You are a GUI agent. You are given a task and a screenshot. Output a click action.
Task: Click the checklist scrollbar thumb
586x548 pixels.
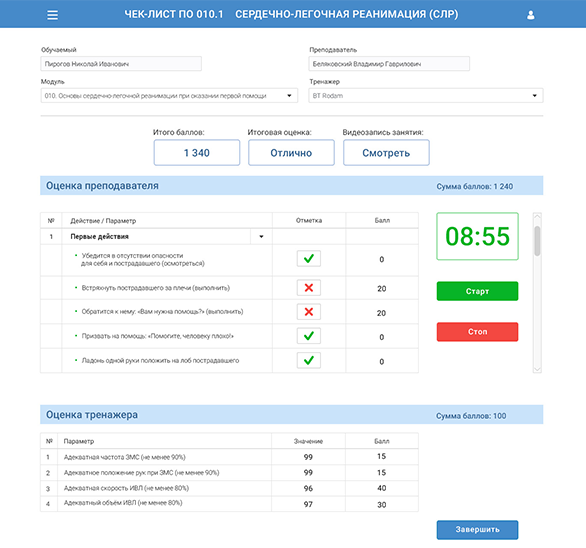coord(537,241)
